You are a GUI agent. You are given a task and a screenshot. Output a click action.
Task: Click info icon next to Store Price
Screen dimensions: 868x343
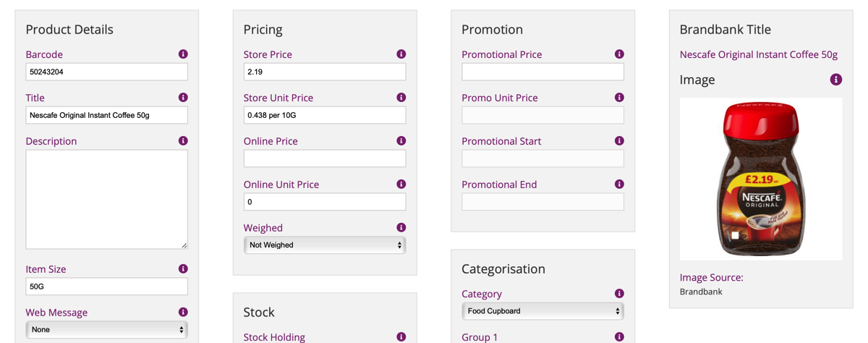[x=401, y=54]
